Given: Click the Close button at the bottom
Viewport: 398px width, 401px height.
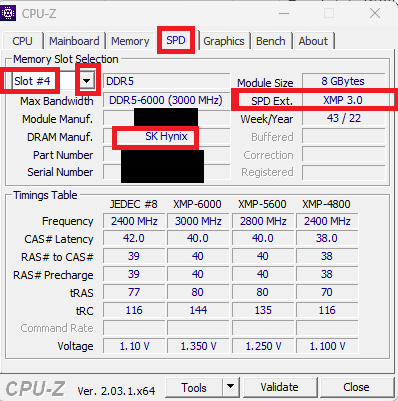Looking at the screenshot, I should (356, 387).
